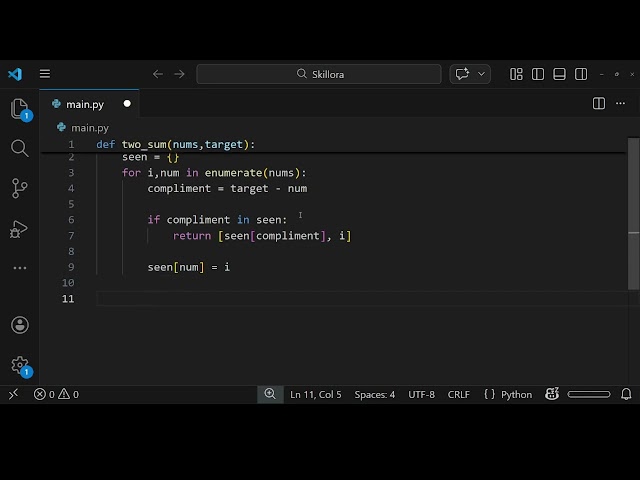
Task: Open notifications via the bell icon
Action: click(x=626, y=394)
